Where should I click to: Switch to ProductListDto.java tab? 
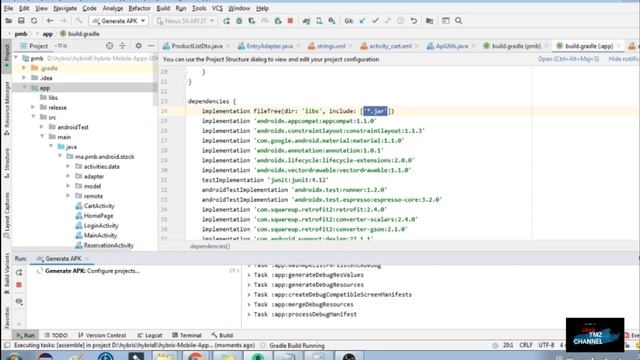tap(197, 46)
